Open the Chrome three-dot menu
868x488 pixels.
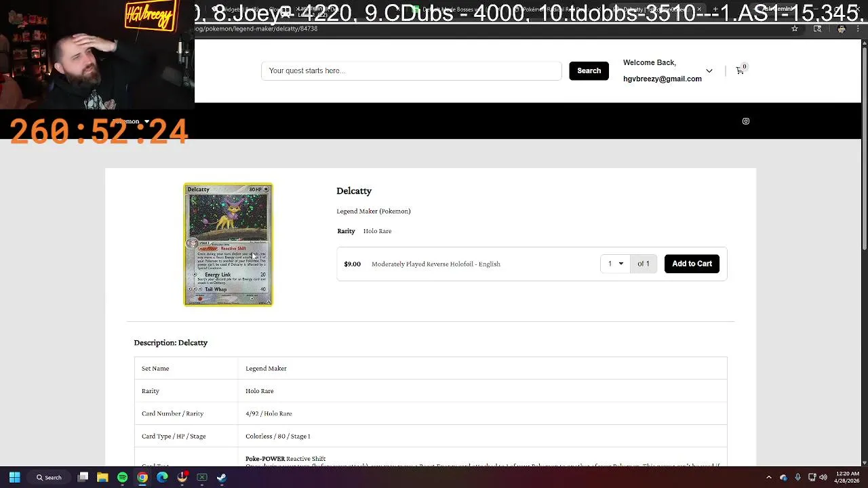tap(859, 28)
